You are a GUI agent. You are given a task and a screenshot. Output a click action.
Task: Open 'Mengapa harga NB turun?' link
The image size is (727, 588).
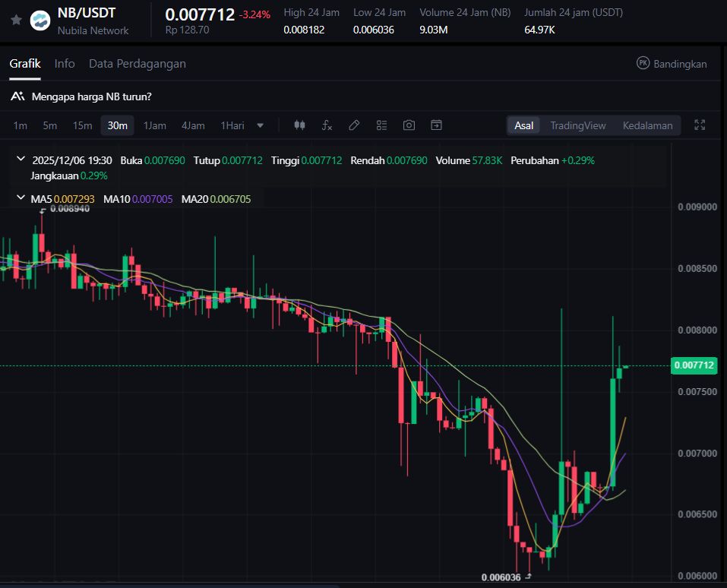click(x=91, y=96)
